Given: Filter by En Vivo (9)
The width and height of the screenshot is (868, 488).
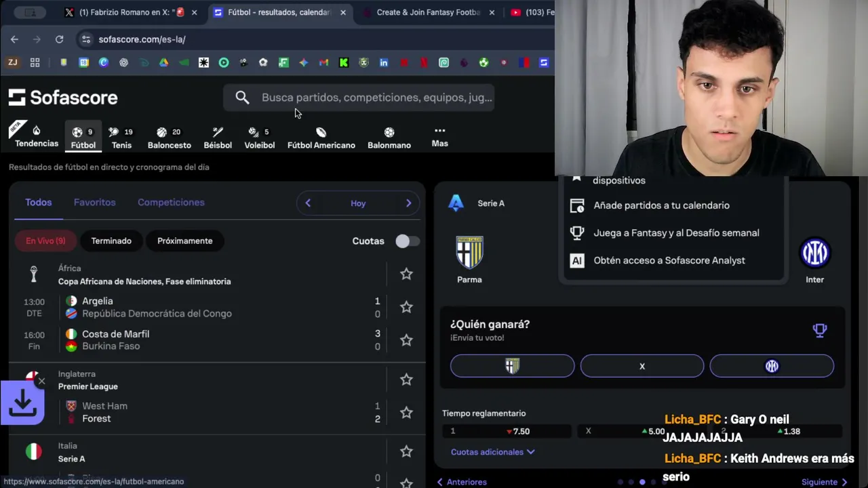Looking at the screenshot, I should (x=45, y=241).
